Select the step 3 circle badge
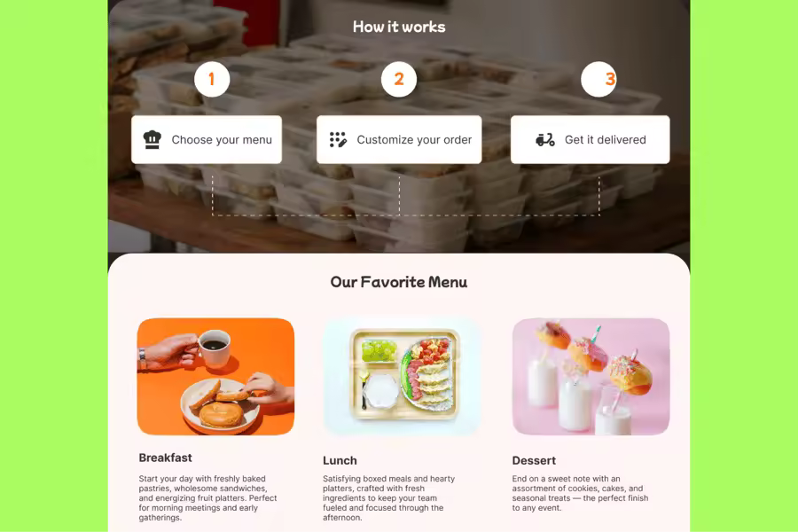 (x=598, y=80)
